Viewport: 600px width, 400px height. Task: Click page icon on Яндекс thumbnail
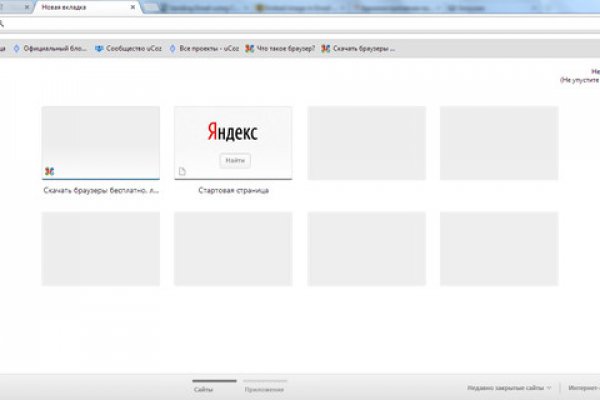click(x=181, y=171)
